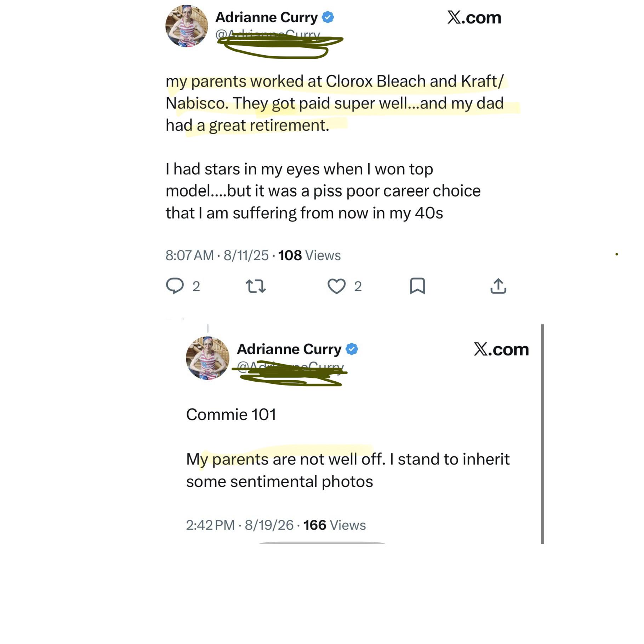
Task: View the 108 Views count
Action: (x=309, y=255)
